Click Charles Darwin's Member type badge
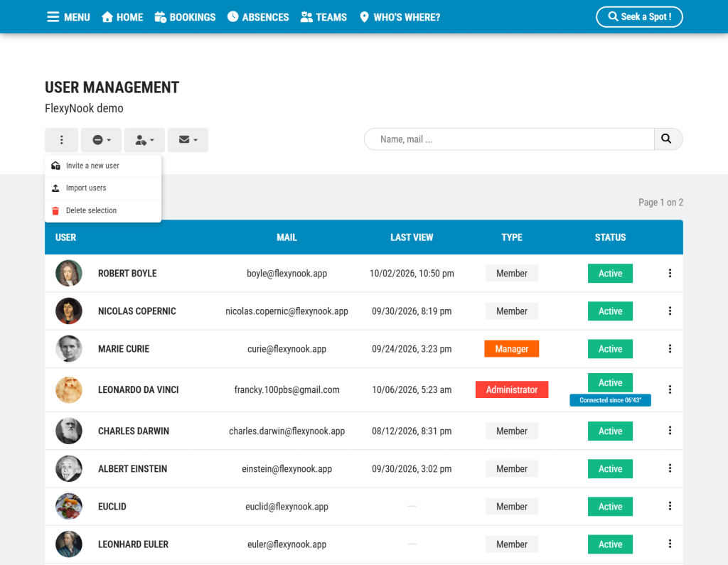This screenshot has height=565, width=728. click(x=512, y=431)
